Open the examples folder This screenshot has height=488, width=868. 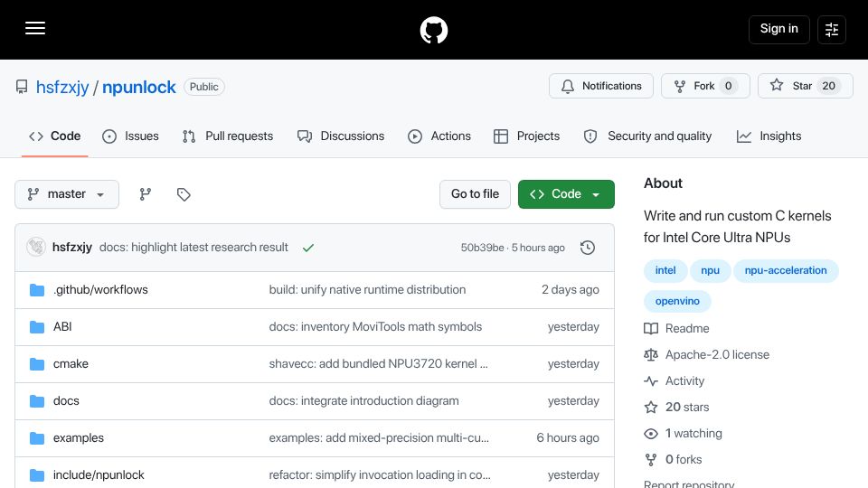tap(79, 438)
